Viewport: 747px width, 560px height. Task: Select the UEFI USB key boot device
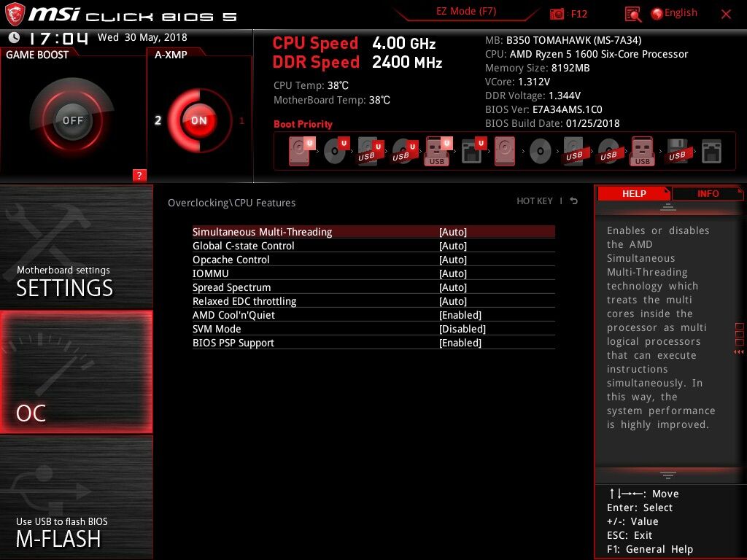click(438, 151)
